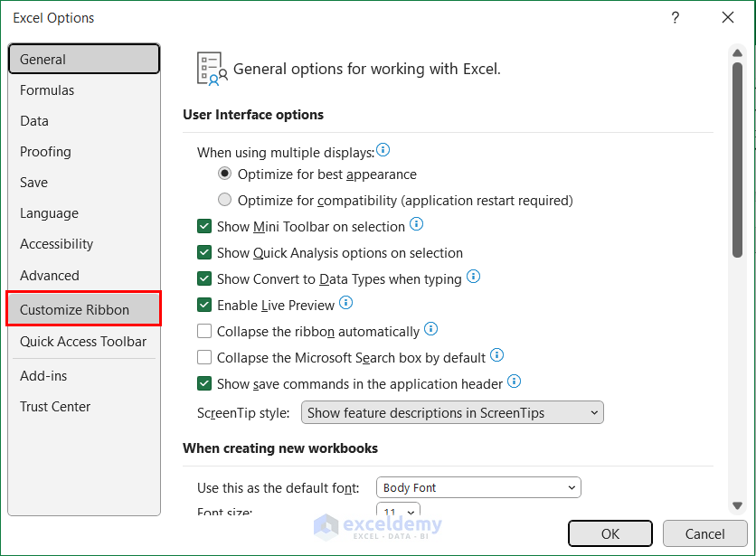Click the info icon next to Enable Live Preview
This screenshot has width=756, height=556.
click(345, 304)
